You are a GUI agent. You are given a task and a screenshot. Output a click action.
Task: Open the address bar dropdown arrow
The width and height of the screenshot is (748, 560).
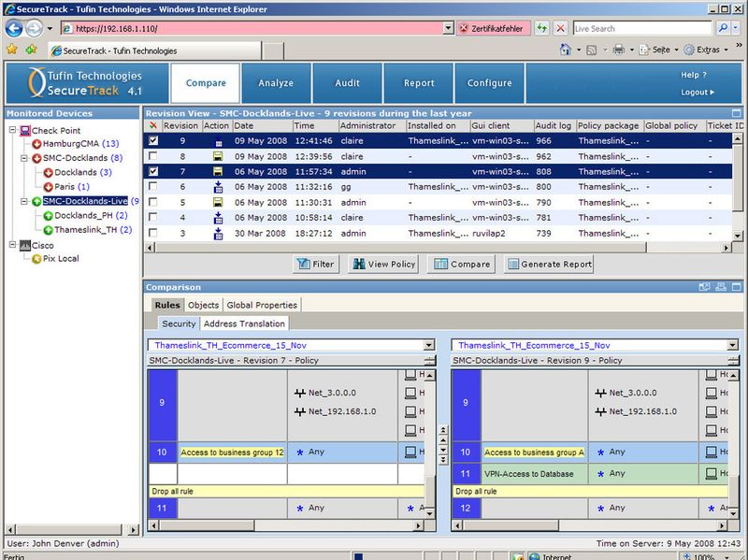(448, 28)
